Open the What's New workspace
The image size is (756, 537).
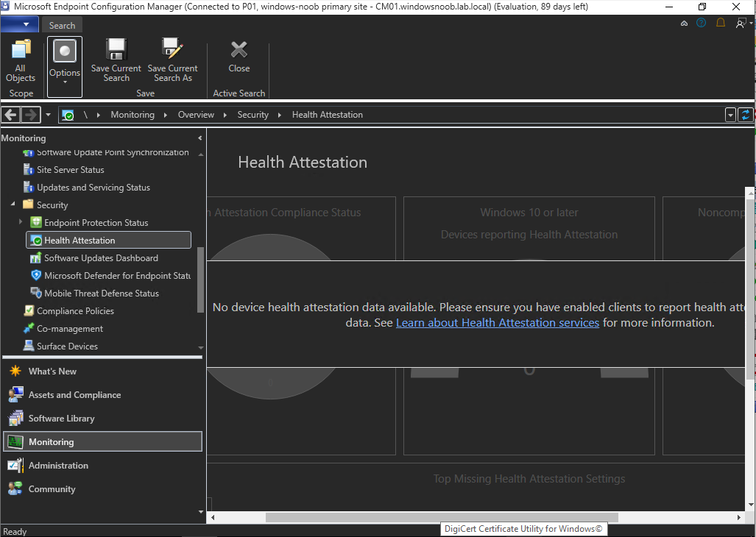click(x=52, y=371)
